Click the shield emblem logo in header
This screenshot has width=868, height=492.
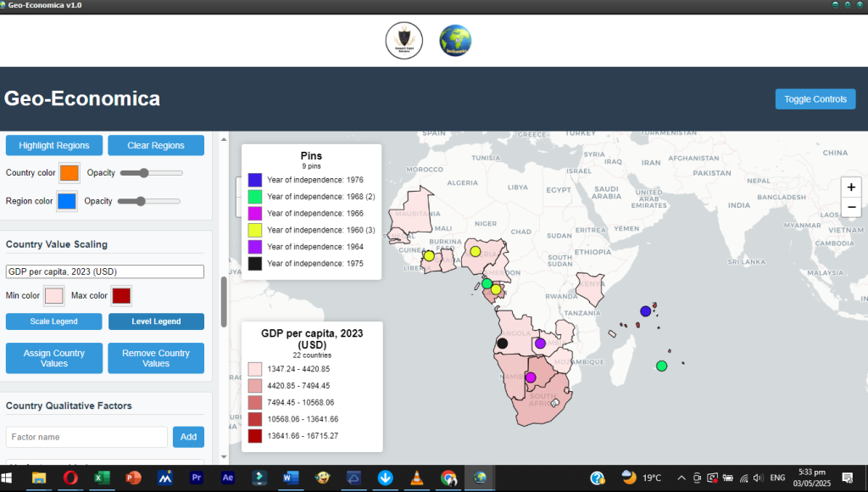[x=403, y=40]
